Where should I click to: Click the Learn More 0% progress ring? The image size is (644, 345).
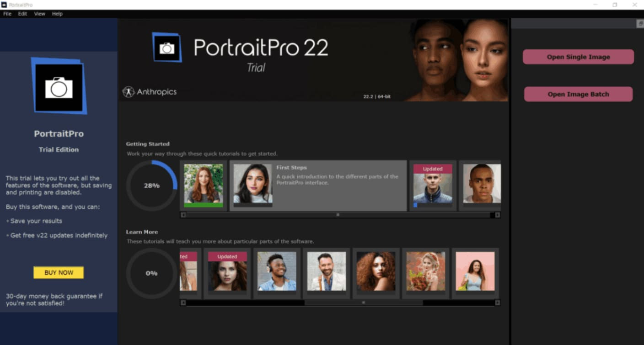tap(152, 273)
